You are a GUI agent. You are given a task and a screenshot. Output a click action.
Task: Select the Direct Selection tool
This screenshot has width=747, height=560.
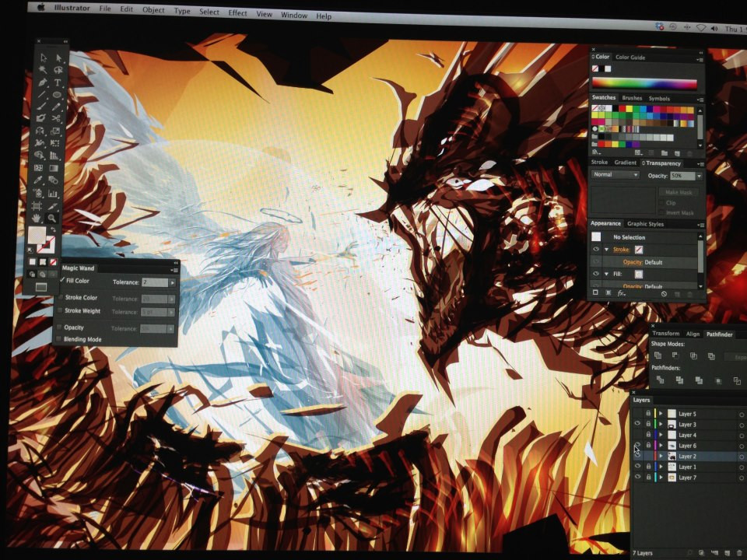[58, 58]
